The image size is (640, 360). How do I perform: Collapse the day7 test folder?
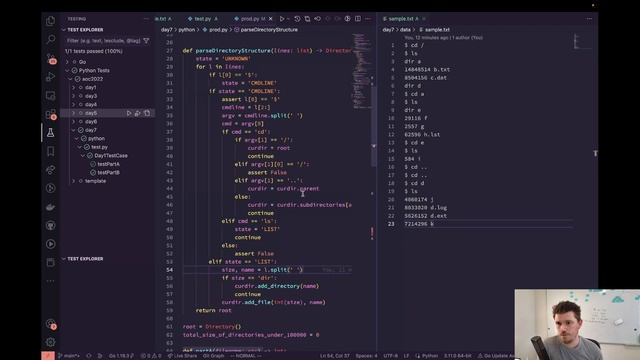(x=74, y=130)
